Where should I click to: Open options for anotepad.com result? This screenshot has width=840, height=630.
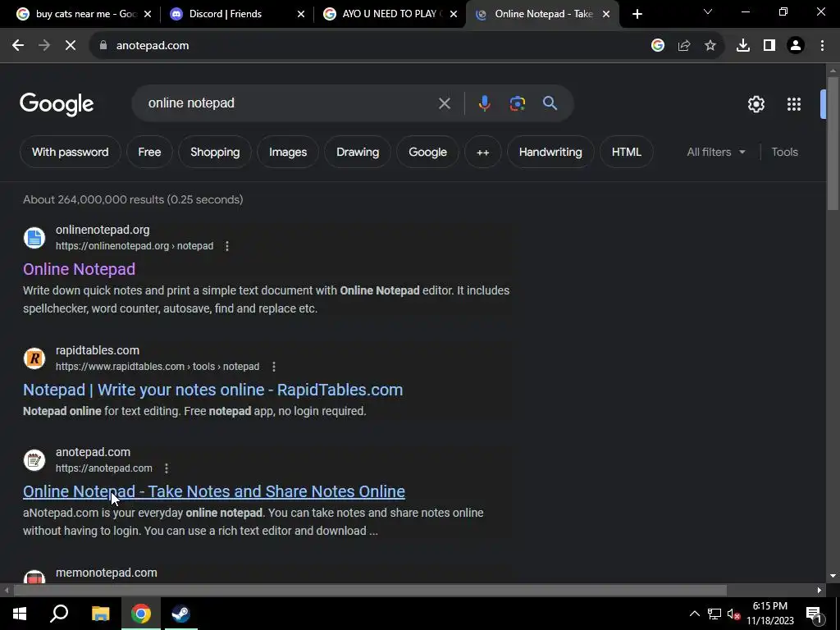(x=167, y=468)
